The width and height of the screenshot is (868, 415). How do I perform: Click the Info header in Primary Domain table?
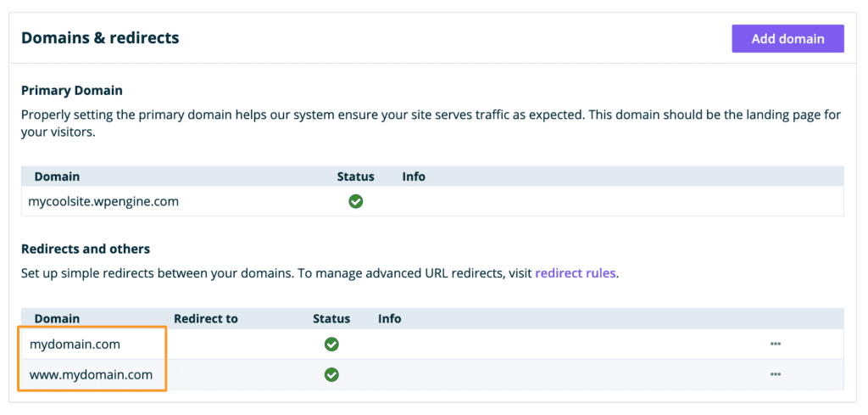(414, 177)
